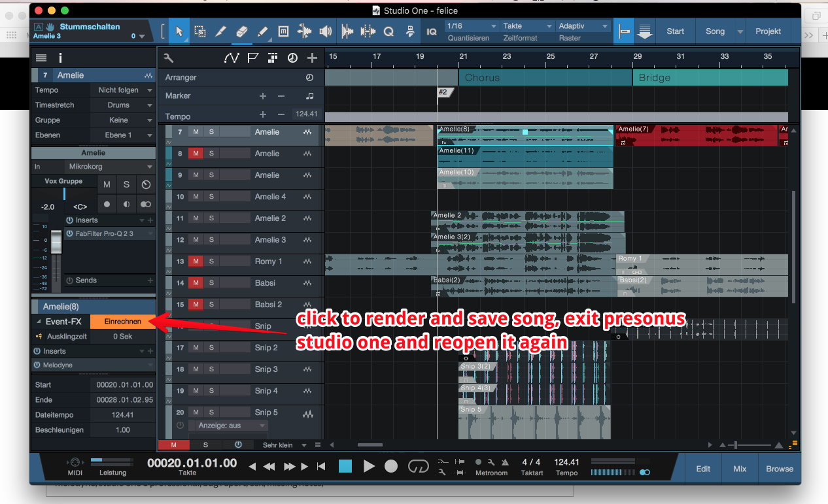Select the Mute tool

pos(284,31)
